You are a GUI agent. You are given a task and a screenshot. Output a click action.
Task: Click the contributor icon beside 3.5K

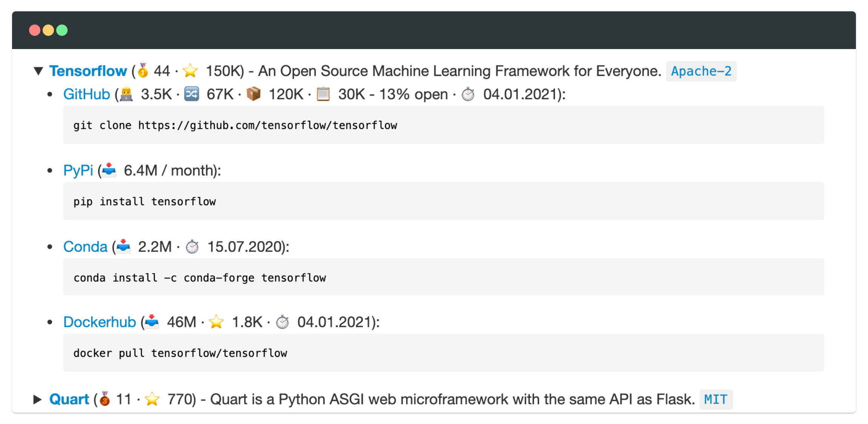[126, 94]
